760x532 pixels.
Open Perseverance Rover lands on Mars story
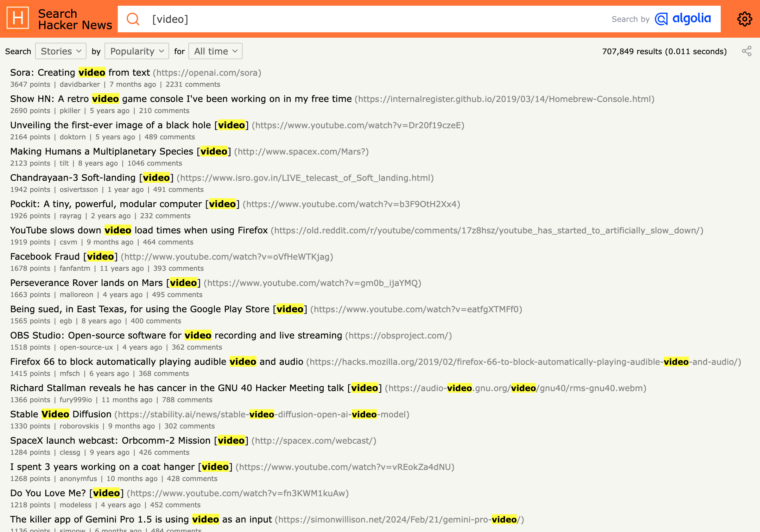coord(105,283)
